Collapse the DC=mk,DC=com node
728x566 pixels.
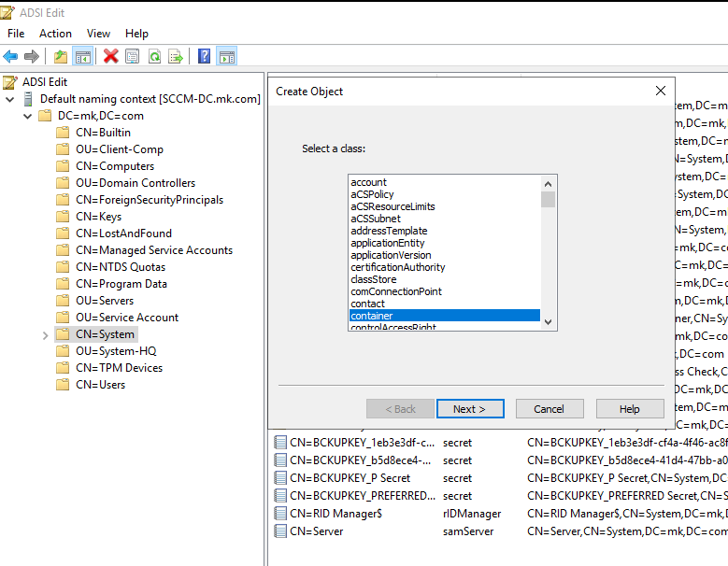(27, 116)
